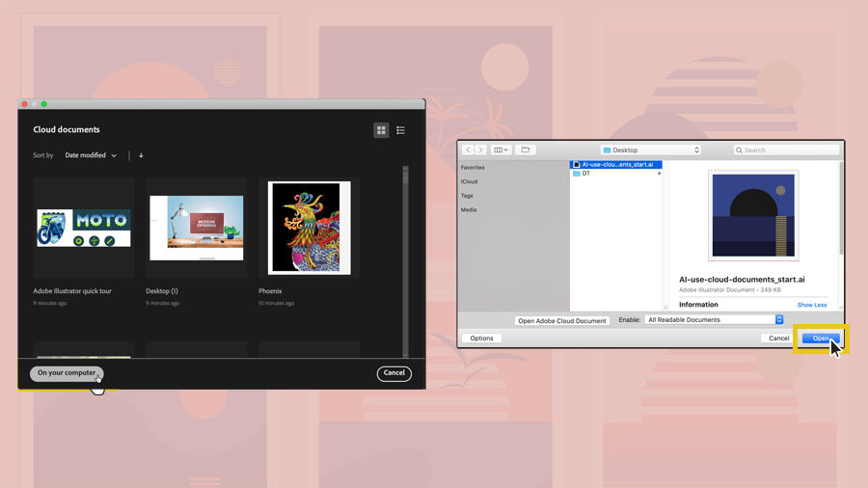
Task: Click the new folder icon in file dialog
Action: [526, 149]
